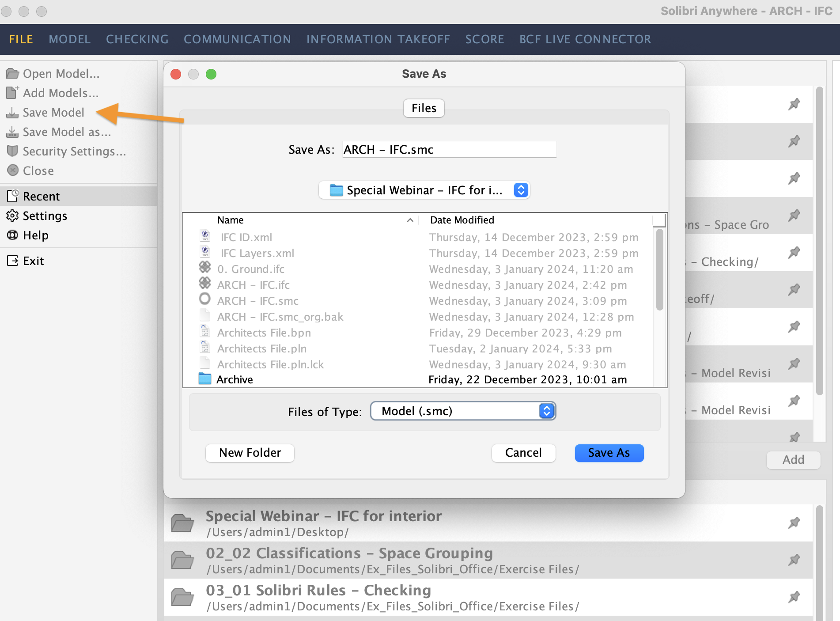The image size is (840, 621).
Task: Open the Help option
Action: click(35, 235)
